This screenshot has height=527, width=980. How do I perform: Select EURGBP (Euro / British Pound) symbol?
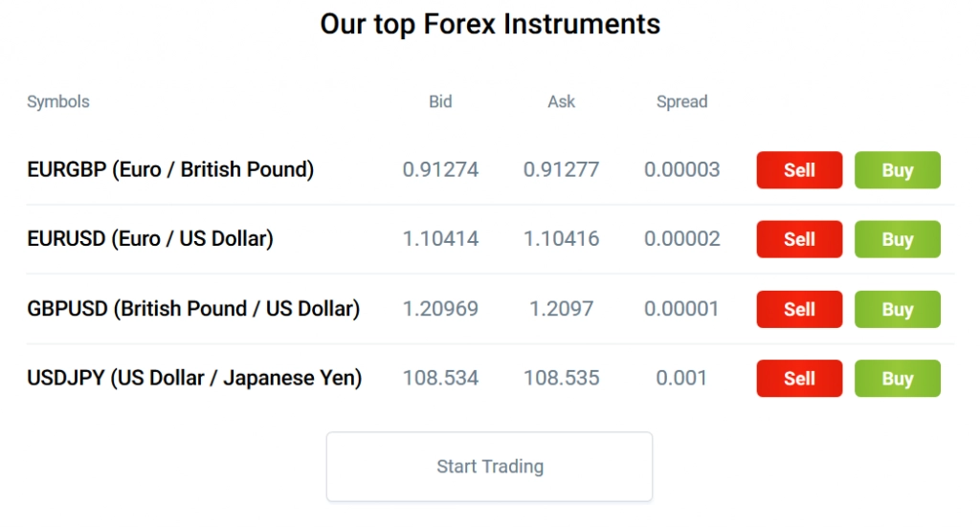(170, 170)
